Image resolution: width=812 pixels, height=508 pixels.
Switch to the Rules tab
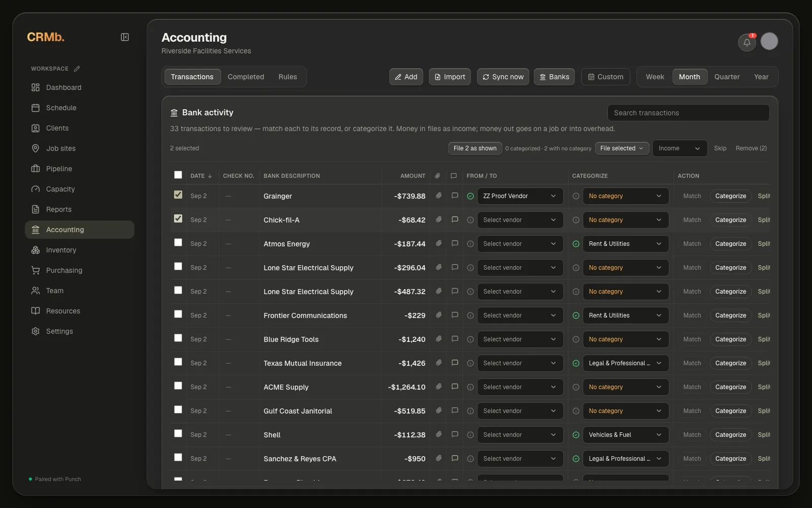point(288,77)
